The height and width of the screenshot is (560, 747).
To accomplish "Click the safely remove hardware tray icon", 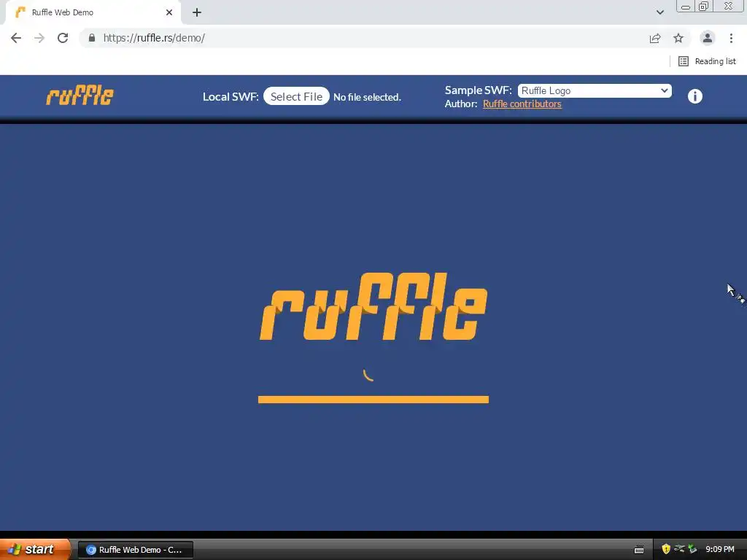I will [692, 549].
